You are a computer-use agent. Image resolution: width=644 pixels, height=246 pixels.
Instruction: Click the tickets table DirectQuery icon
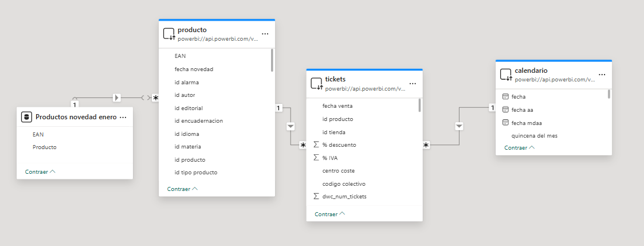point(317,84)
